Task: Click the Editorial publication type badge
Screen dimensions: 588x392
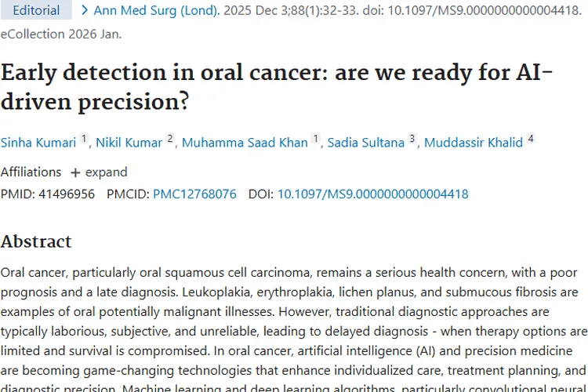Action: (36, 10)
